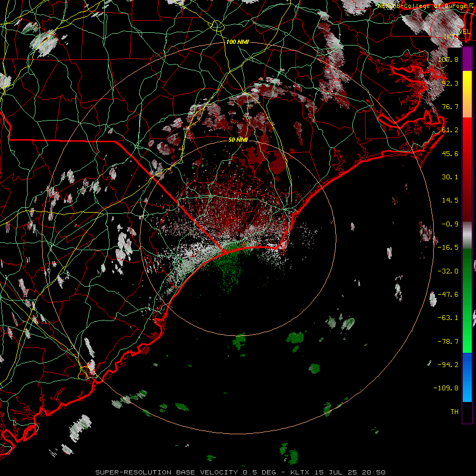
Task: Click the 100 NMI range ring label
Action: click(x=237, y=42)
